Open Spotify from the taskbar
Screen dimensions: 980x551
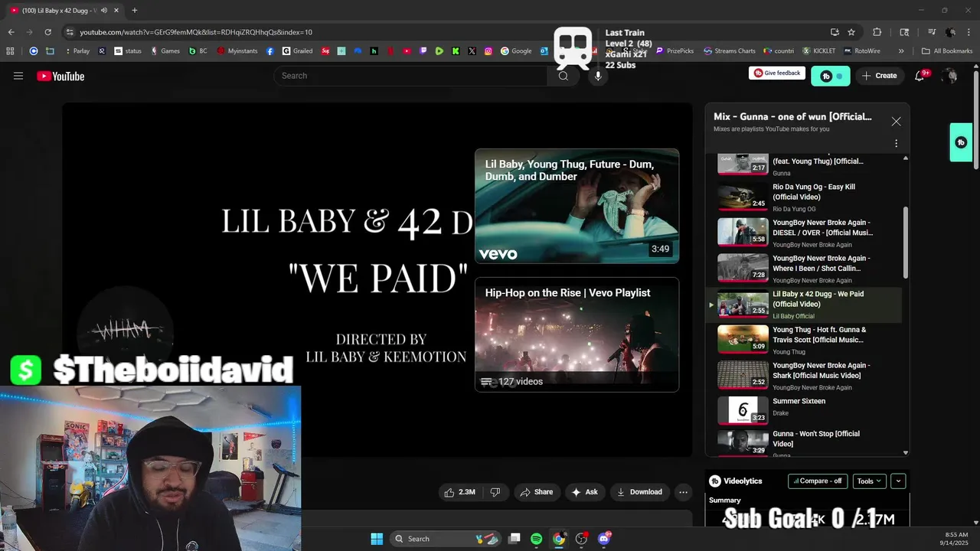[x=537, y=539]
